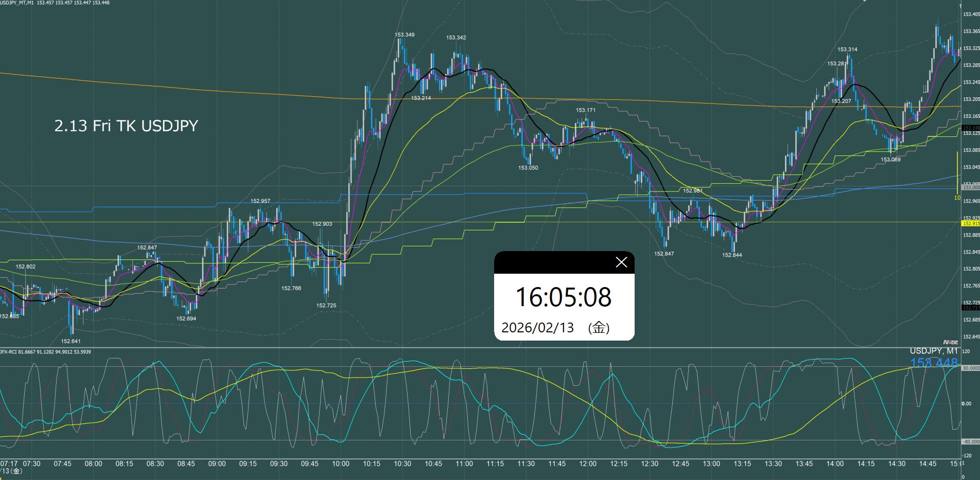The height and width of the screenshot is (480, 980).
Task: Click the 2026/02/13 date in clock widget
Action: pos(537,328)
